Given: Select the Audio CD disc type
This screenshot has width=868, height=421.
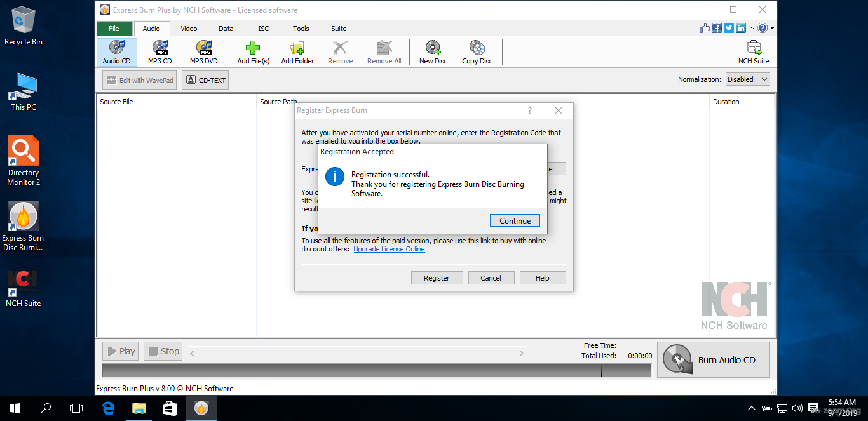Looking at the screenshot, I should click(x=116, y=52).
